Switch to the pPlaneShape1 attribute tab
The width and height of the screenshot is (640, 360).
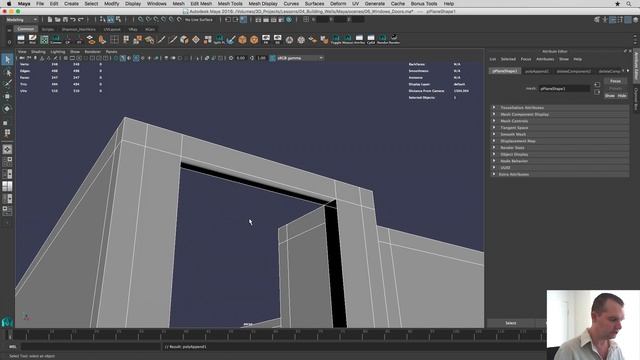[x=505, y=71]
